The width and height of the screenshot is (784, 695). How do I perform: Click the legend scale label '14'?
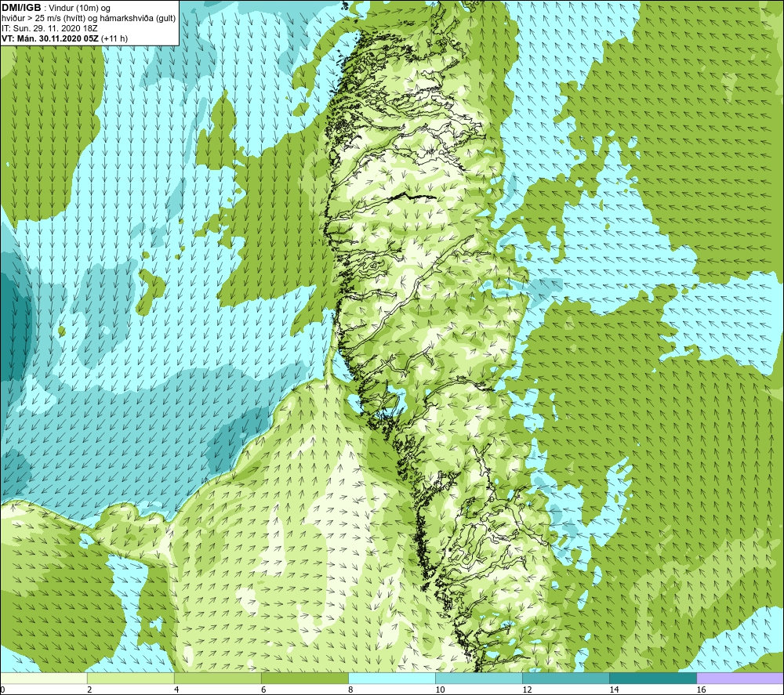pyautogui.click(x=614, y=690)
